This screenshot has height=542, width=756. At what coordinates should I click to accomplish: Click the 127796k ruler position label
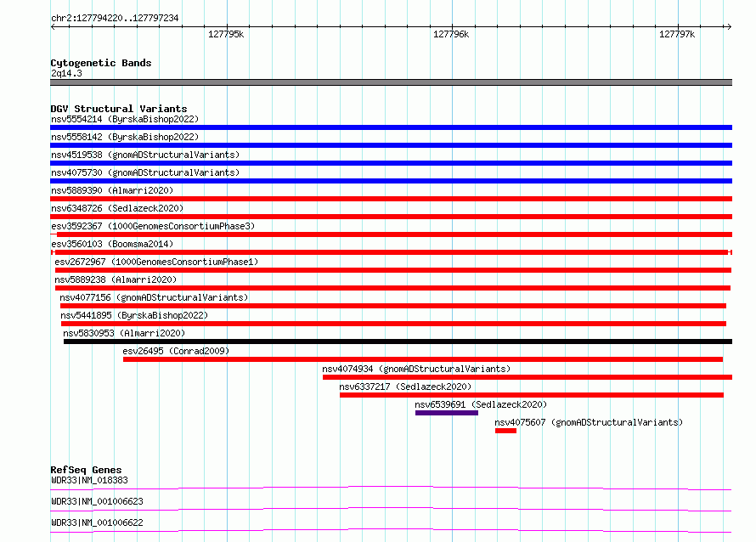tap(451, 34)
